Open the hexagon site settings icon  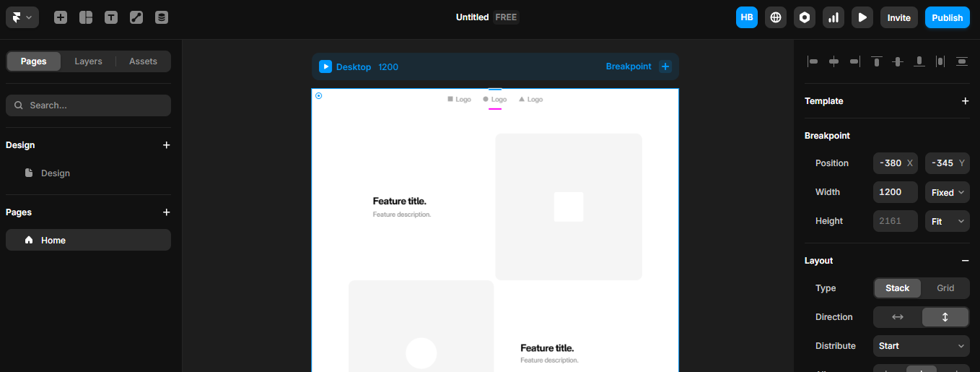(805, 17)
